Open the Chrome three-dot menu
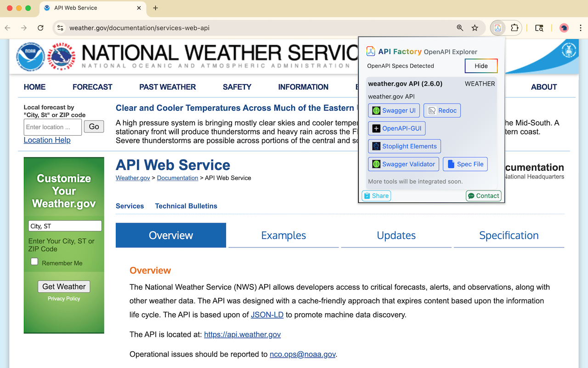 (x=581, y=28)
